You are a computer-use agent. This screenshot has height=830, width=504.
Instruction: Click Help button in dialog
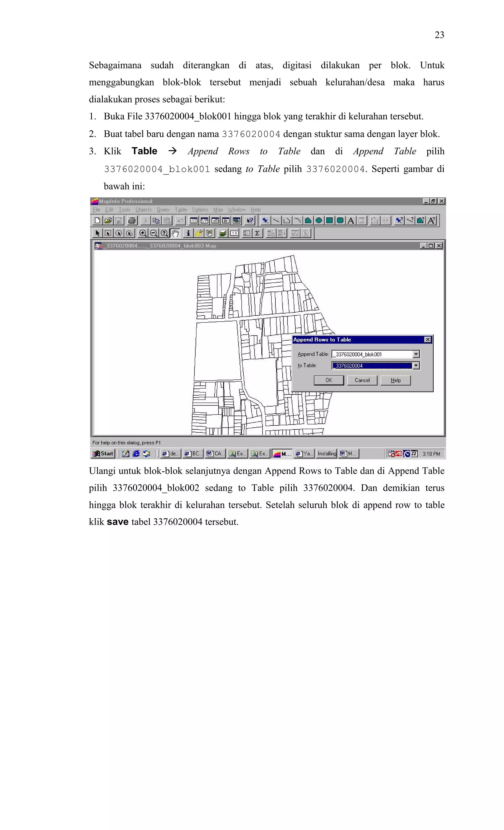(x=395, y=380)
